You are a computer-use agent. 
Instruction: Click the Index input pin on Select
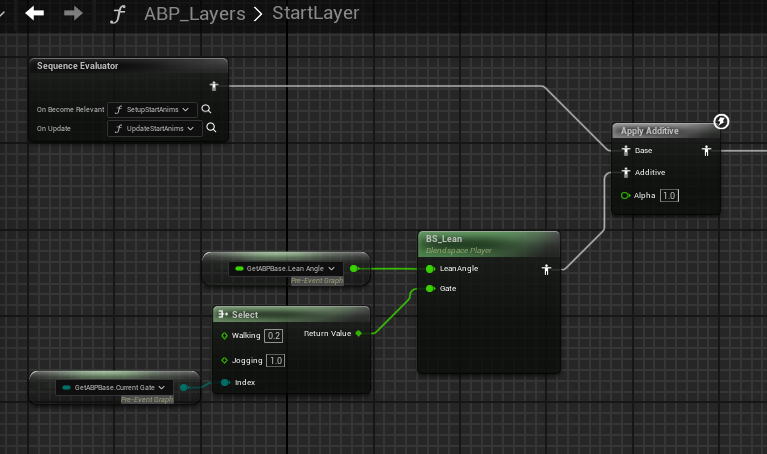coord(226,383)
